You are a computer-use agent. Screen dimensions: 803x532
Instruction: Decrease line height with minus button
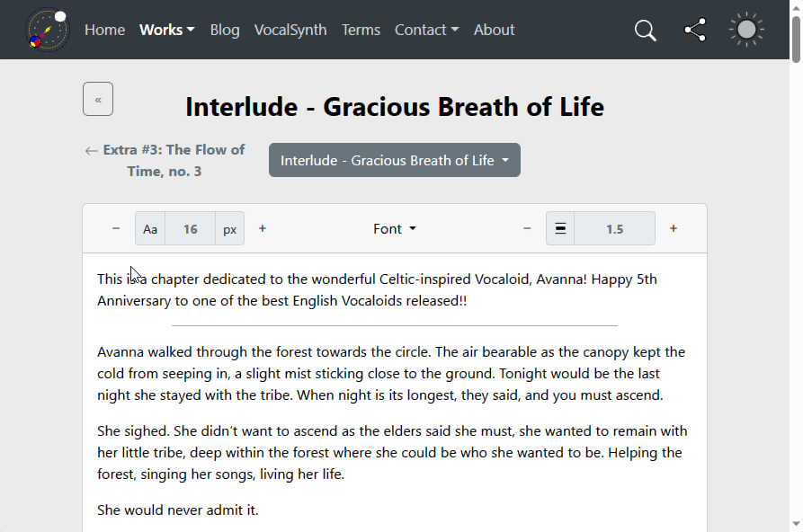[x=527, y=228]
